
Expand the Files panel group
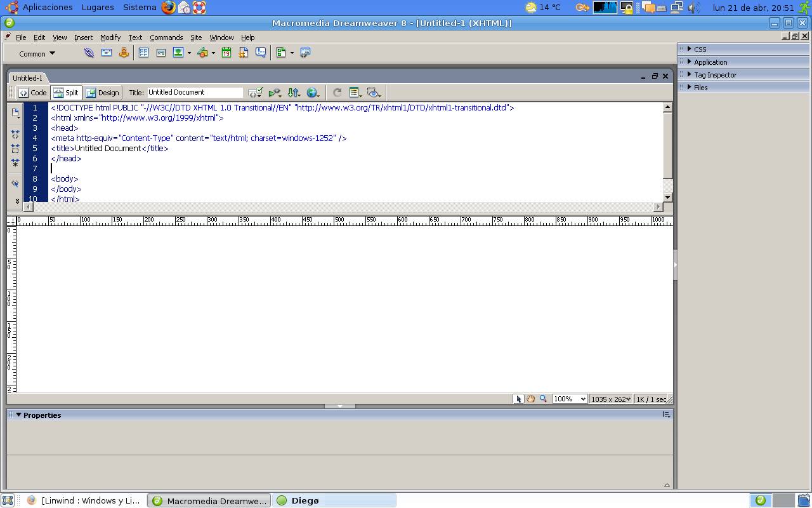click(689, 87)
